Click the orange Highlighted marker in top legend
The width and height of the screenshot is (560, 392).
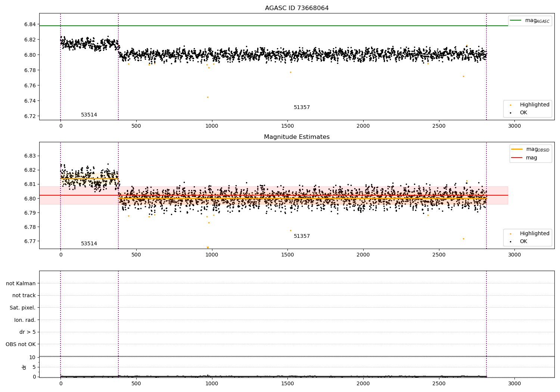[510, 105]
